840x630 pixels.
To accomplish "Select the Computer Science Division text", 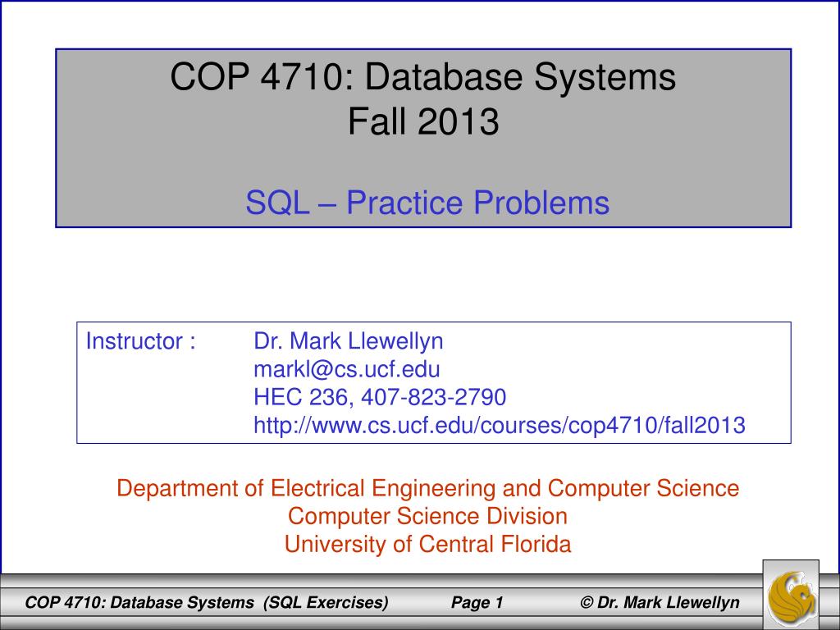I will [427, 517].
